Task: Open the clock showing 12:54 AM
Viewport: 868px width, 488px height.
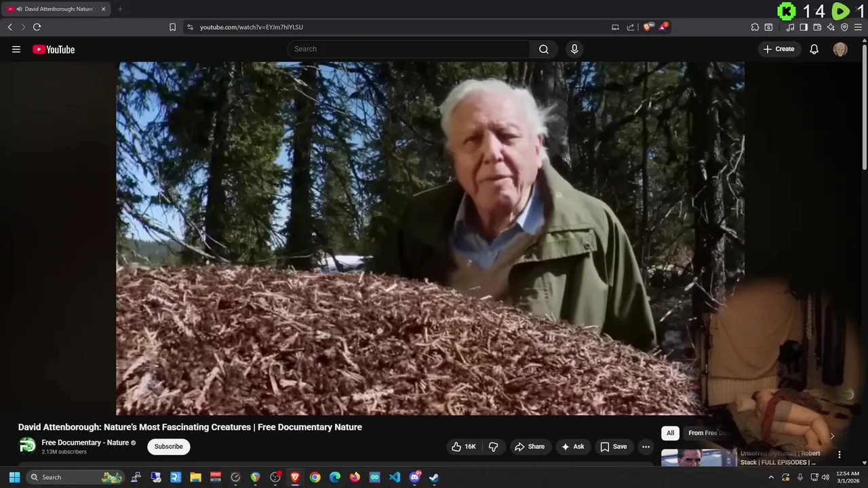Action: click(x=848, y=477)
